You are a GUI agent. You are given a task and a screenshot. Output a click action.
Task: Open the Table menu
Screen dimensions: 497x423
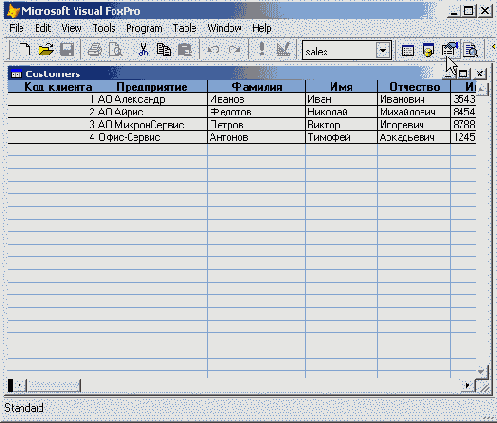[x=184, y=28]
